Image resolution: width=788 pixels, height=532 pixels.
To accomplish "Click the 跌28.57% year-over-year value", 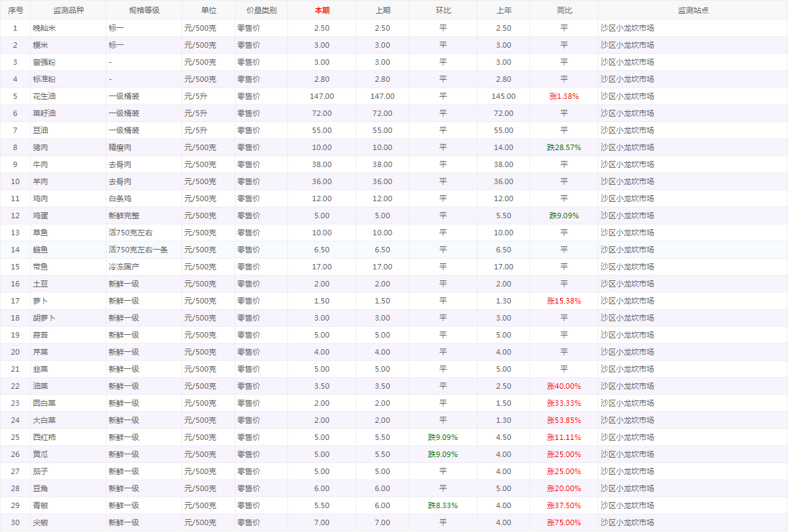I will 564,147.
